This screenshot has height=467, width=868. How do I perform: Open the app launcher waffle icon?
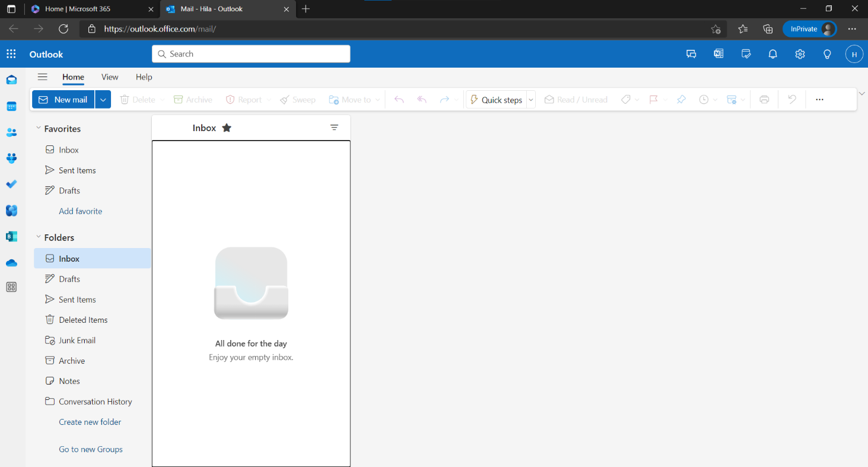(x=11, y=54)
